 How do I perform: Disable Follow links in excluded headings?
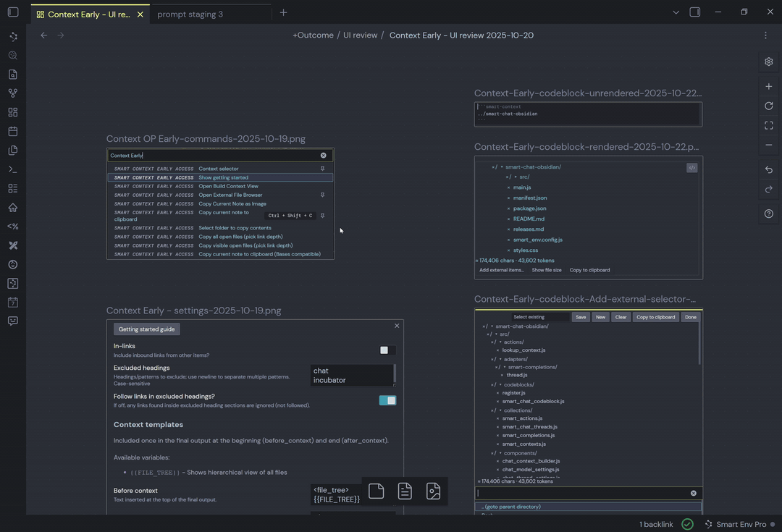[x=387, y=400]
